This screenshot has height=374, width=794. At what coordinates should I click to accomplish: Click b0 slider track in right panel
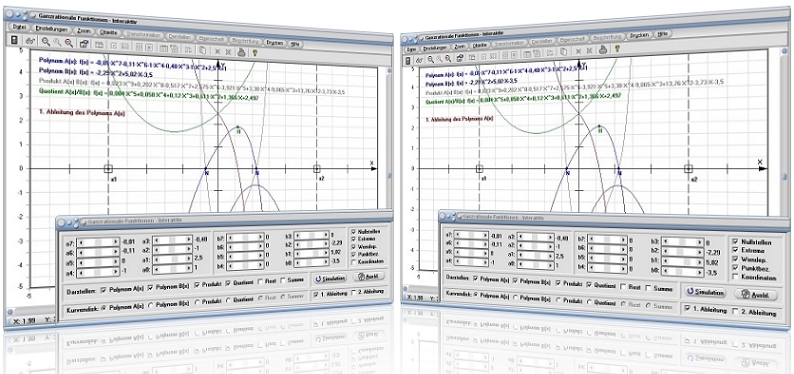[682, 272]
